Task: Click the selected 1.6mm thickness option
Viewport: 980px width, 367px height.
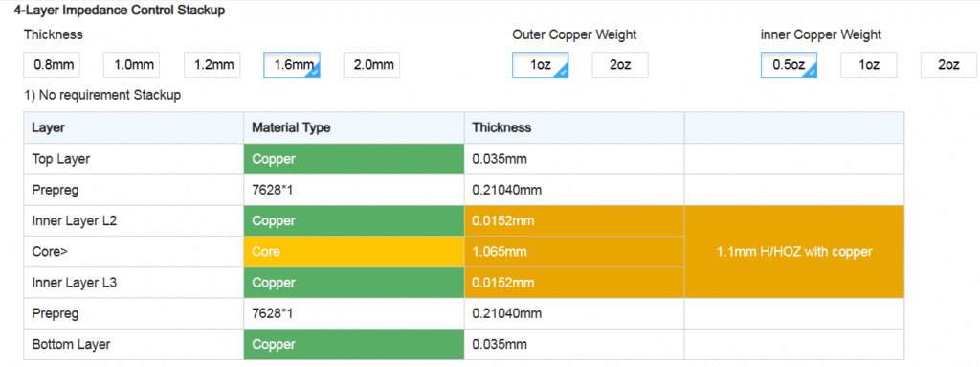Action: point(292,64)
